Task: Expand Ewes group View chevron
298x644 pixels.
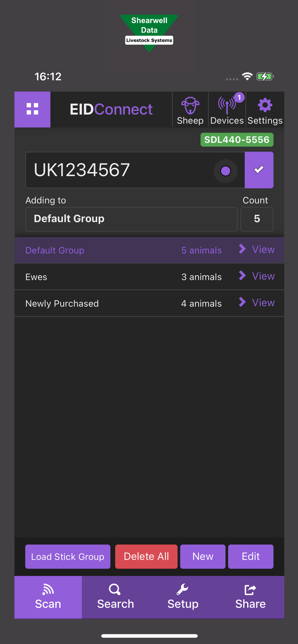Action: (x=242, y=276)
